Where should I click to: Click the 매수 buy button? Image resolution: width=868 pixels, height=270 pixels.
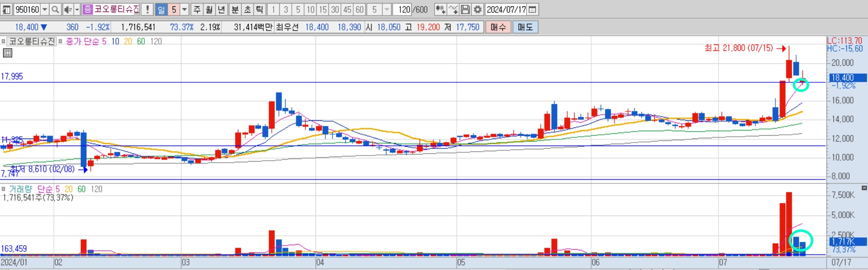click(498, 27)
